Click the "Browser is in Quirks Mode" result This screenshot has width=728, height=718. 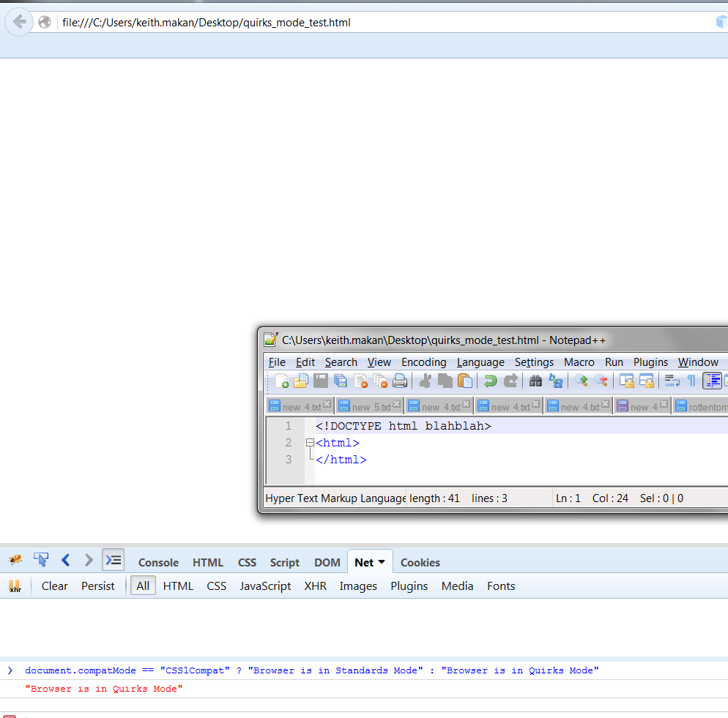[x=104, y=689]
